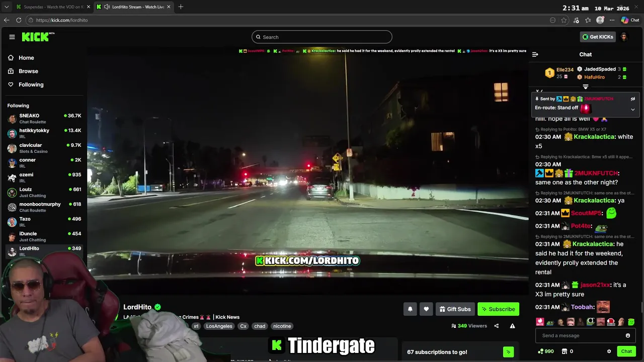The image size is (644, 362).
Task: Open chat settings gear icon
Action: tap(609, 351)
